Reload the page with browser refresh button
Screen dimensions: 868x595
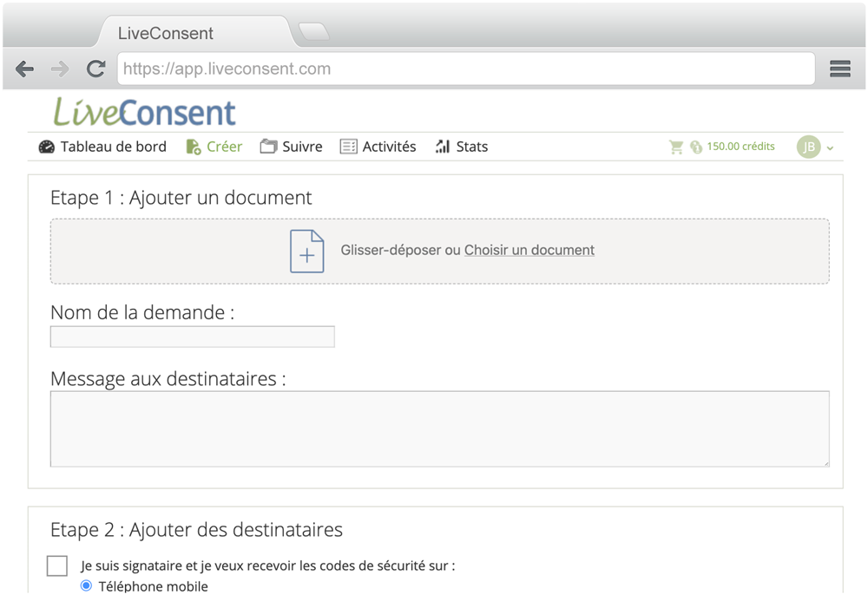pos(95,69)
